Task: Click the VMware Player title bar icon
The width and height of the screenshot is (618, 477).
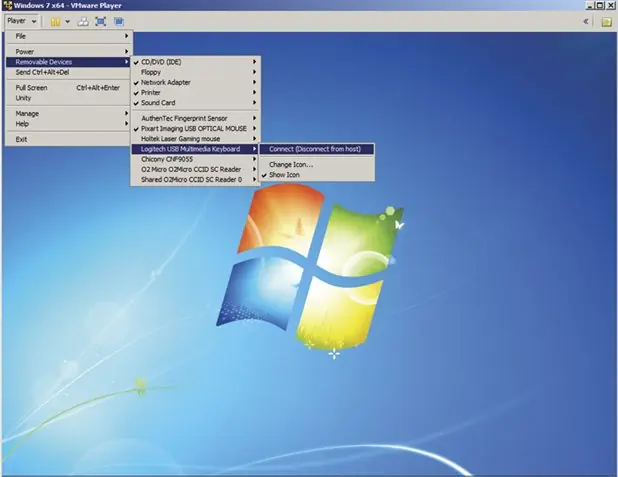Action: (7, 6)
